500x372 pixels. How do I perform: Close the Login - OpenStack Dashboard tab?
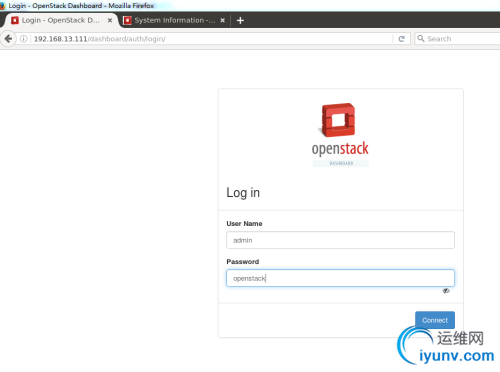110,20
